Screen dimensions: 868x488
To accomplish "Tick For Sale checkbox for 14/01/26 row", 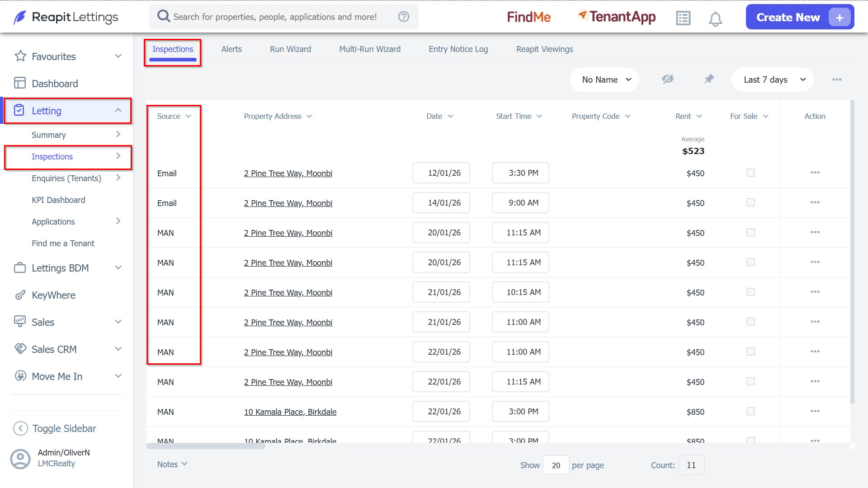I will 750,202.
